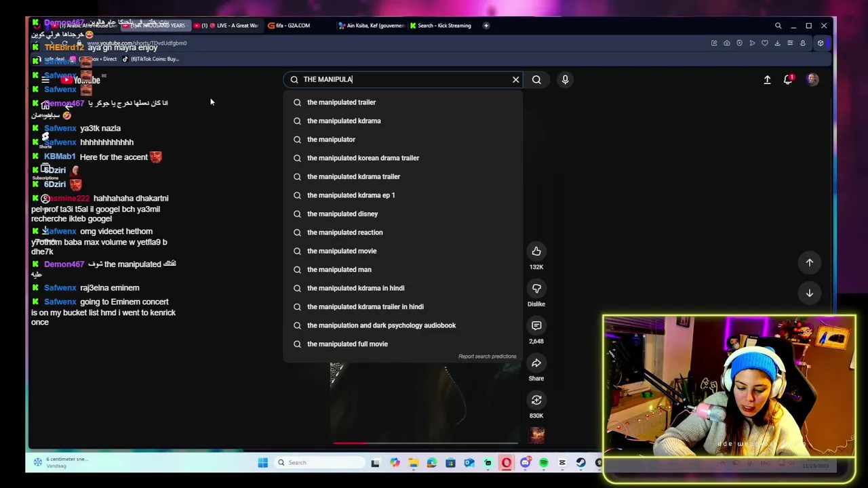This screenshot has width=868, height=488.
Task: Open browser tab search magnifier
Action: point(778,26)
